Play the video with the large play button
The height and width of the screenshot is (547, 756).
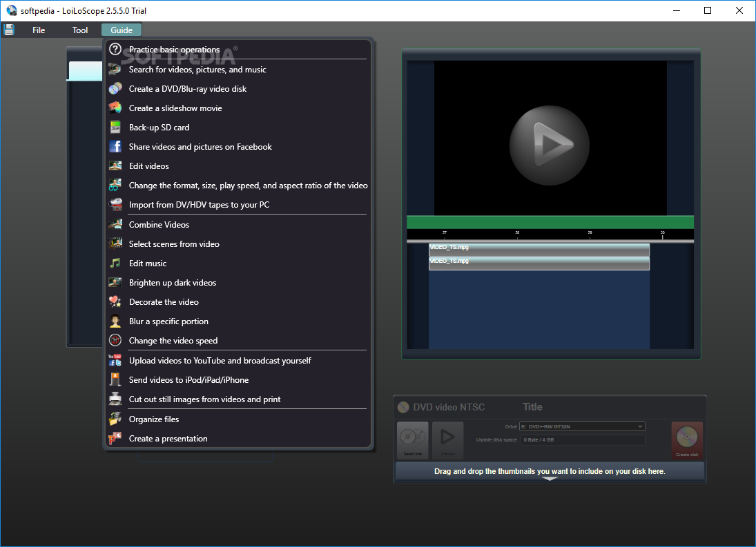[x=550, y=146]
